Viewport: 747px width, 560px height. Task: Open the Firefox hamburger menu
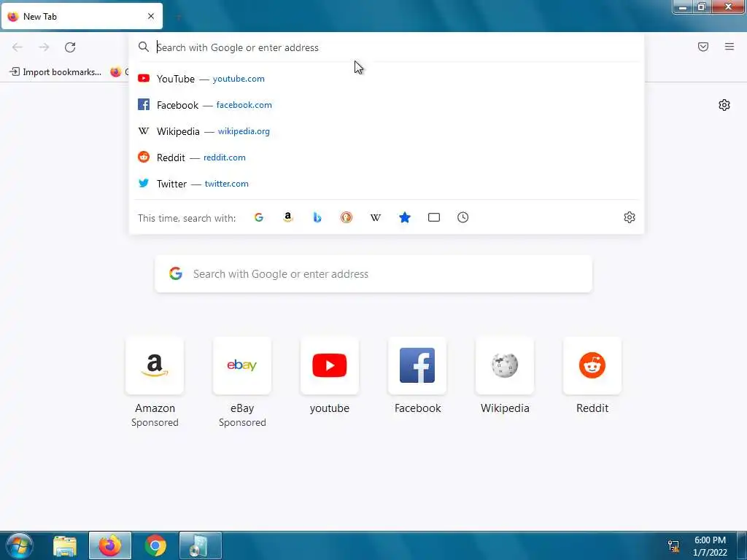pos(729,47)
